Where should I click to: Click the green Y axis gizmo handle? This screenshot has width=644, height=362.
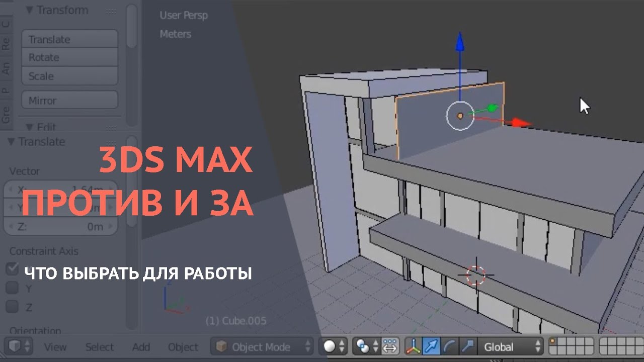point(493,107)
